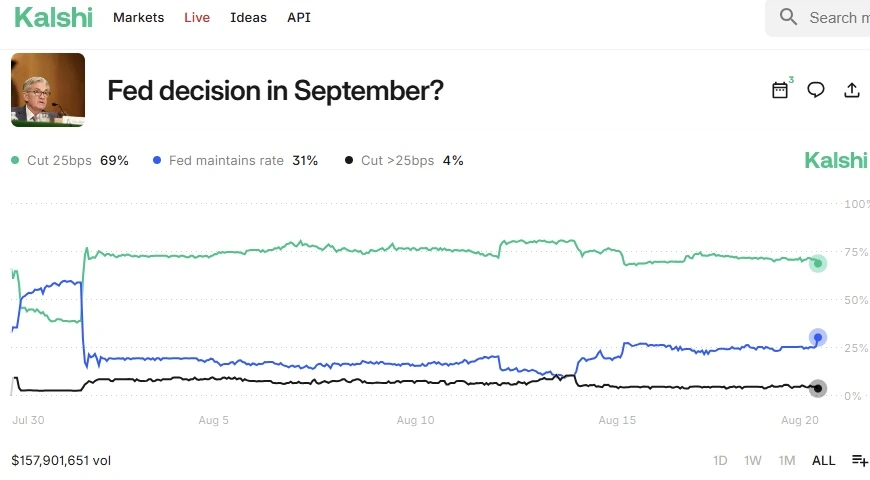Open the Ideas page

[248, 18]
